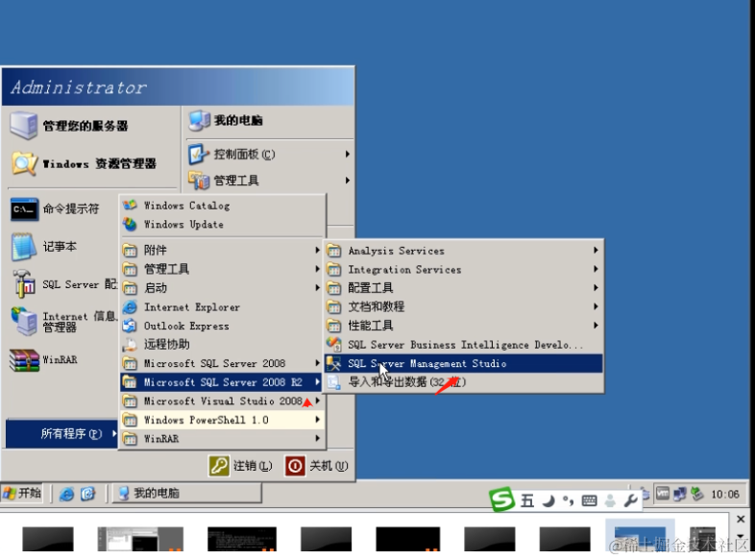Image resolution: width=755 pixels, height=560 pixels.
Task: Click the Windows Catalog icon
Action: [130, 206]
